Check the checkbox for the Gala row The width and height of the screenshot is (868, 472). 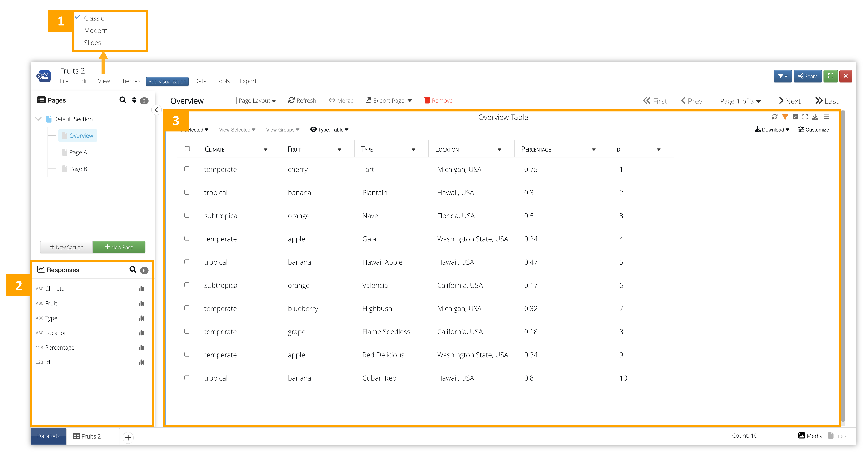tap(187, 238)
